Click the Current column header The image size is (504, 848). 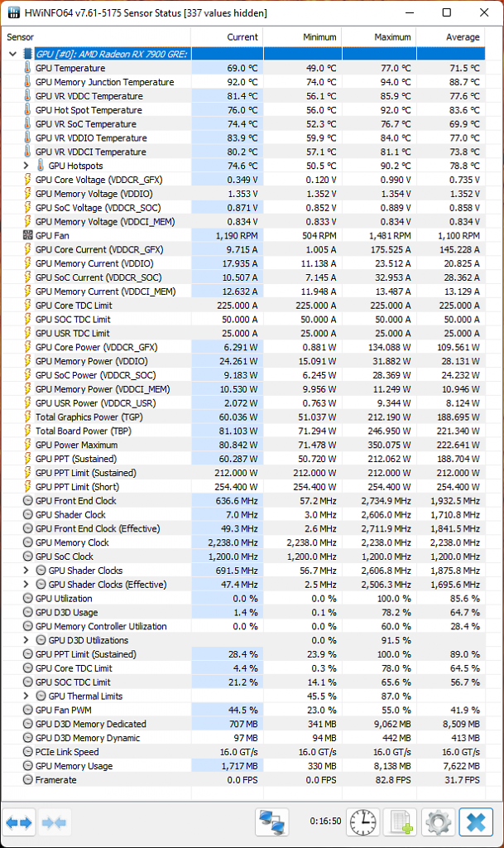pyautogui.click(x=227, y=36)
